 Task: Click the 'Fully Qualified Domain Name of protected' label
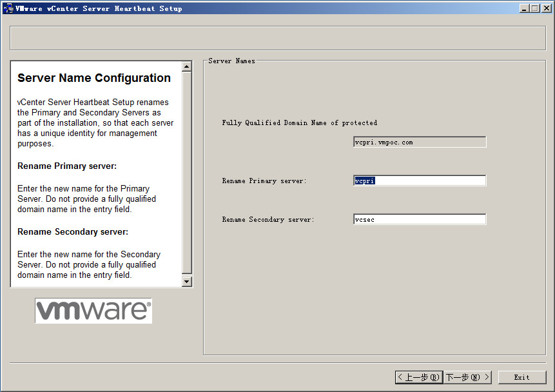[x=300, y=123]
